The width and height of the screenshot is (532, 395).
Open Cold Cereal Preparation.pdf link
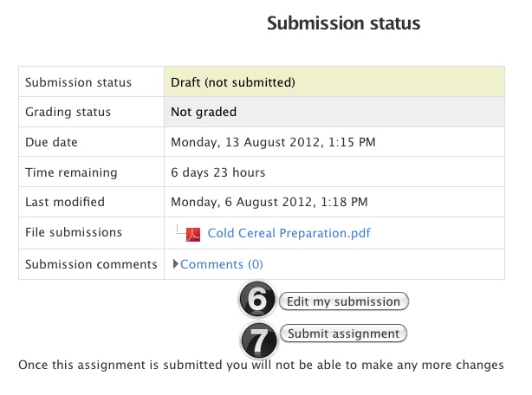[x=289, y=233]
